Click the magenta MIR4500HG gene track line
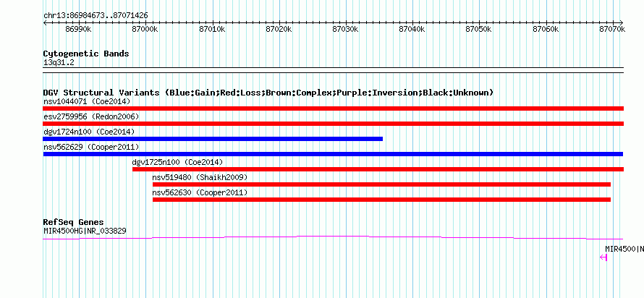The width and height of the screenshot is (644, 298). tap(333, 238)
